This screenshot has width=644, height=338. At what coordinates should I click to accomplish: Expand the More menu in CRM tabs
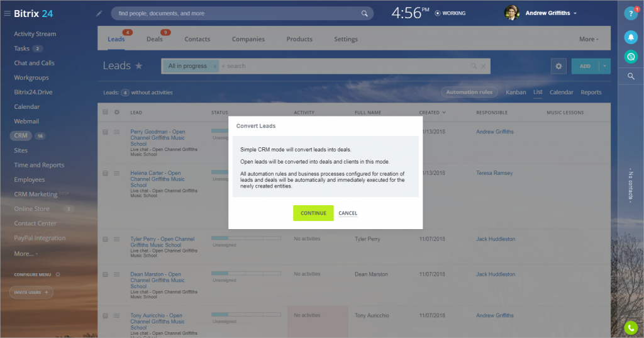589,39
